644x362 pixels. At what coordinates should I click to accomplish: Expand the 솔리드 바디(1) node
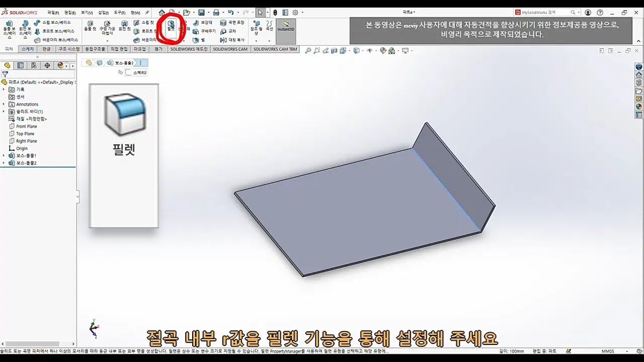[x=4, y=112]
